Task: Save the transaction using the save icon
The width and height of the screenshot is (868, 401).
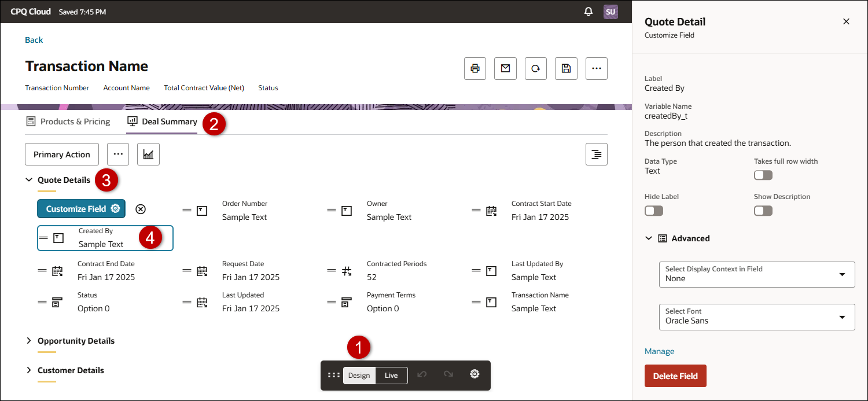Action: 566,68
